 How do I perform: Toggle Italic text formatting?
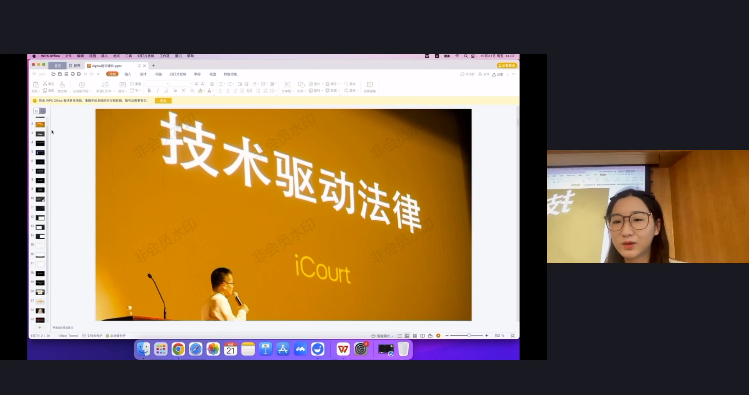[158, 90]
